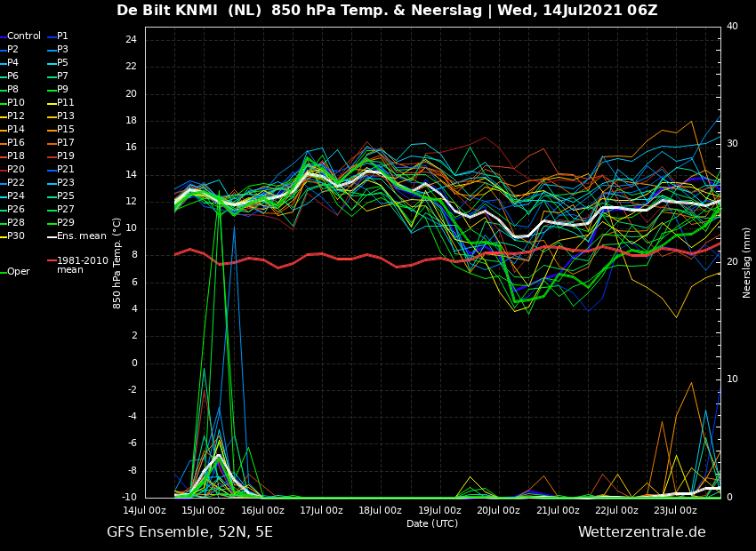Image resolution: width=756 pixels, height=551 pixels.
Task: Click the 17Jul 00z axis label
Action: coord(321,510)
